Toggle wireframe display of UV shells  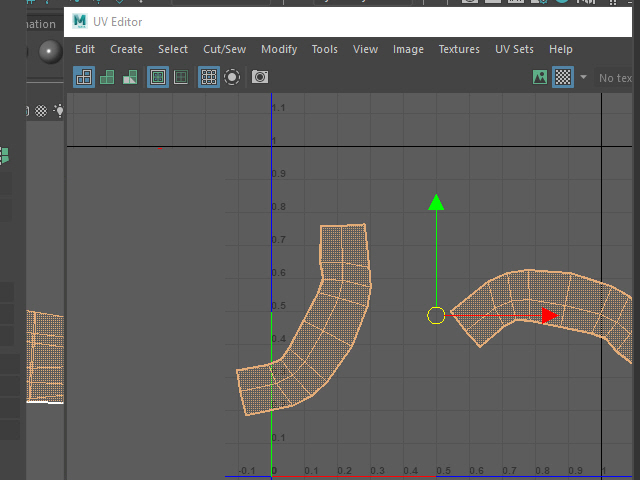click(x=84, y=77)
